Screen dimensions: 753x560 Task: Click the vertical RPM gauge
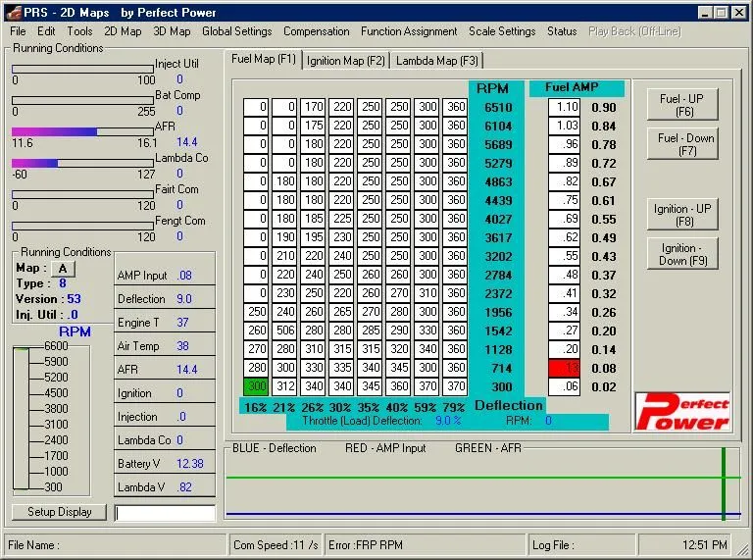pos(22,418)
